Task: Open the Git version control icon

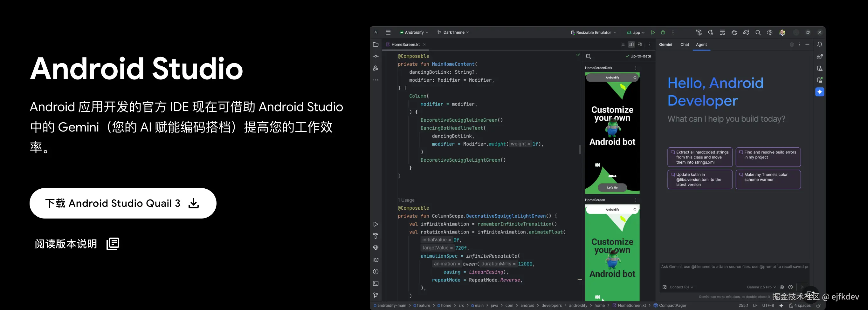Action: [376, 295]
